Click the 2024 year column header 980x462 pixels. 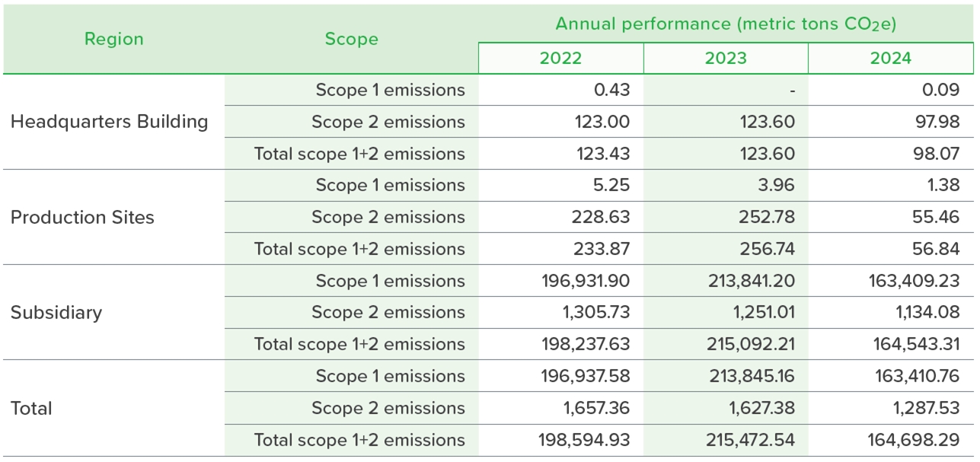(x=890, y=59)
